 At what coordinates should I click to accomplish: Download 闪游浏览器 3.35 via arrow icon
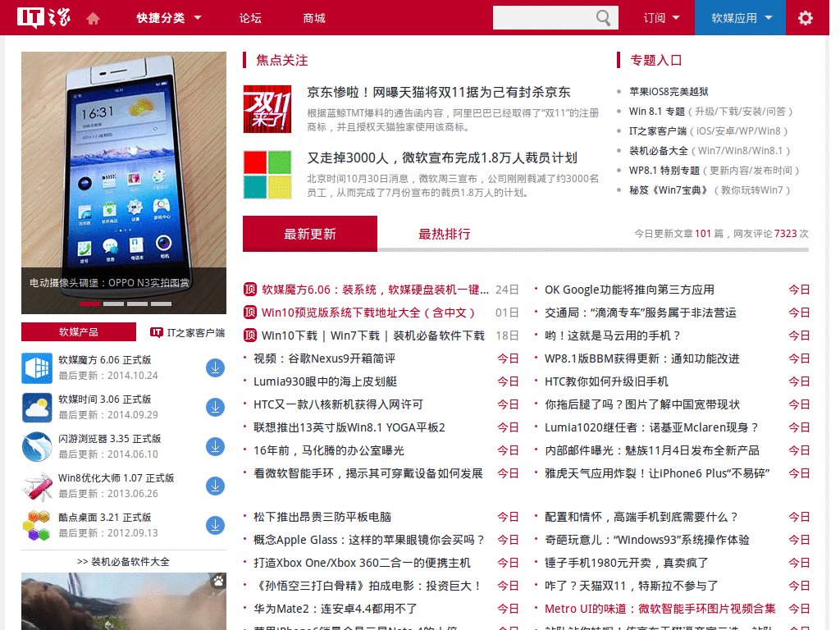point(216,447)
